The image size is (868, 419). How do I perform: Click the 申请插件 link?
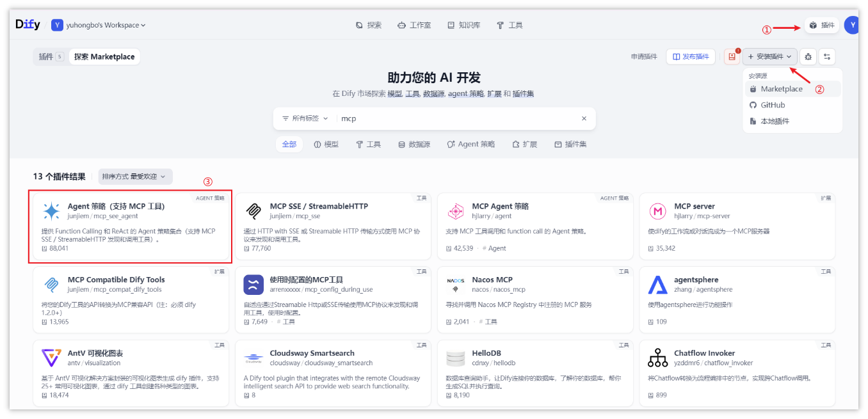tap(644, 56)
